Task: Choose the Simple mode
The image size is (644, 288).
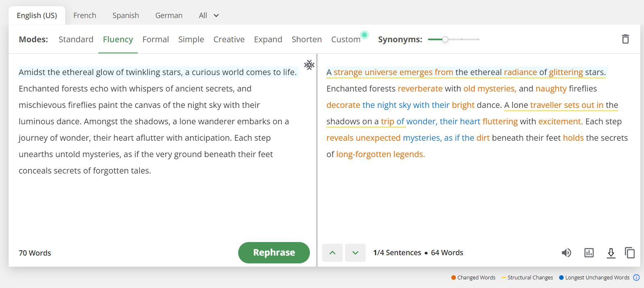Action: click(x=191, y=39)
